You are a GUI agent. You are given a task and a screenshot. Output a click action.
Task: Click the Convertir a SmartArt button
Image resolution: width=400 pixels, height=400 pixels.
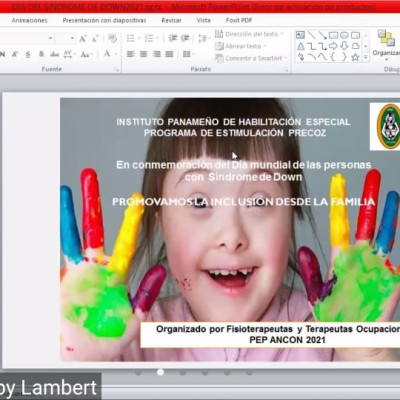pos(251,58)
